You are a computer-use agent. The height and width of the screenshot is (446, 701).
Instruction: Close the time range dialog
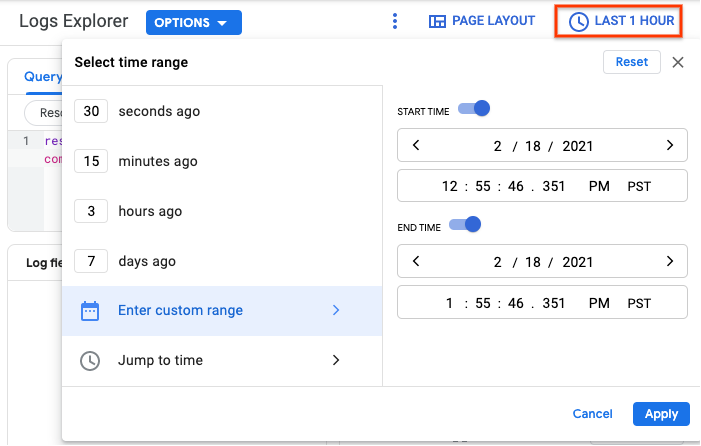[x=678, y=62]
